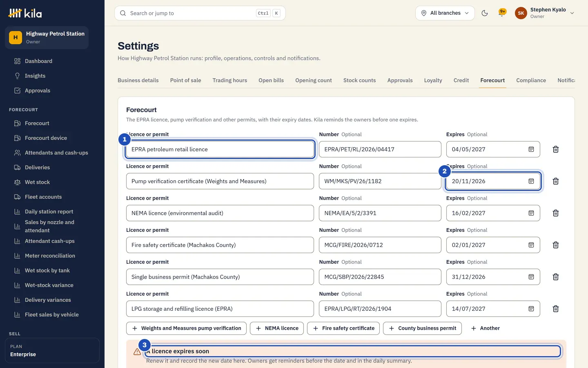Switch to Business details tab
588x368 pixels.
(x=138, y=80)
